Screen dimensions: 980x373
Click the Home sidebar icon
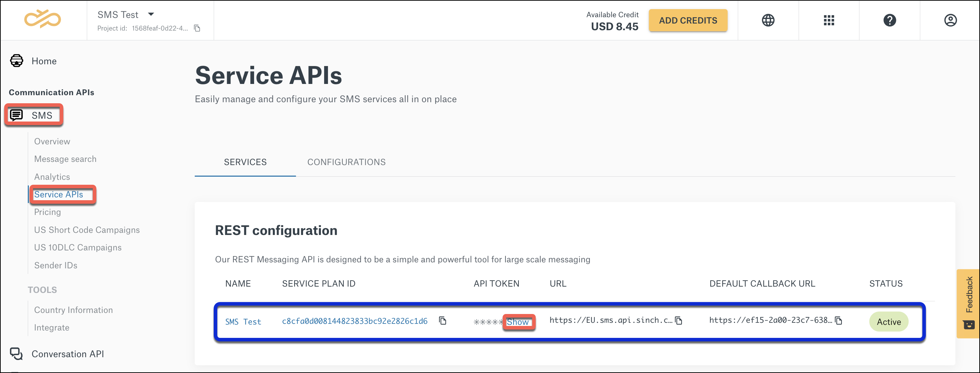point(17,60)
